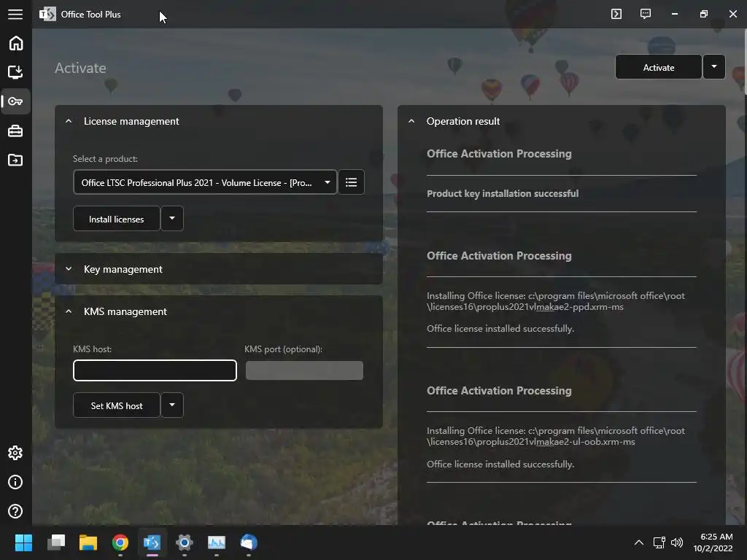Viewport: 747px width, 560px height.
Task: Click the proplus2021vlmakae2-ul-oob.xrm-ms license path
Action: point(555,436)
